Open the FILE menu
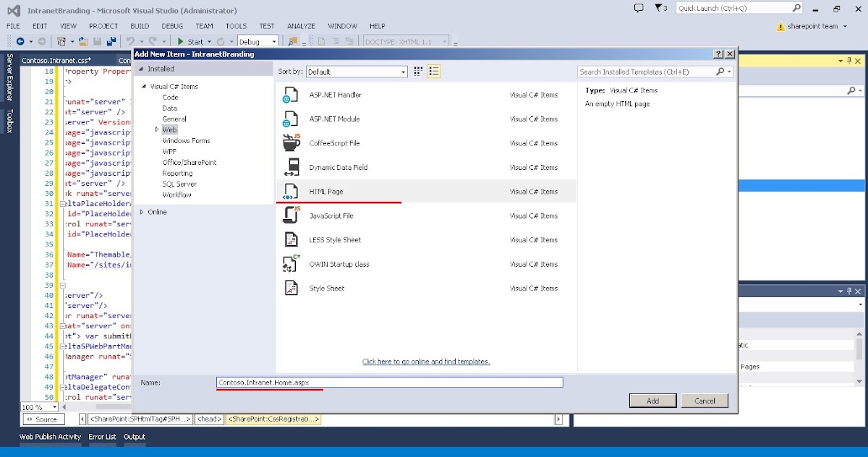Image resolution: width=868 pixels, height=457 pixels. point(13,26)
